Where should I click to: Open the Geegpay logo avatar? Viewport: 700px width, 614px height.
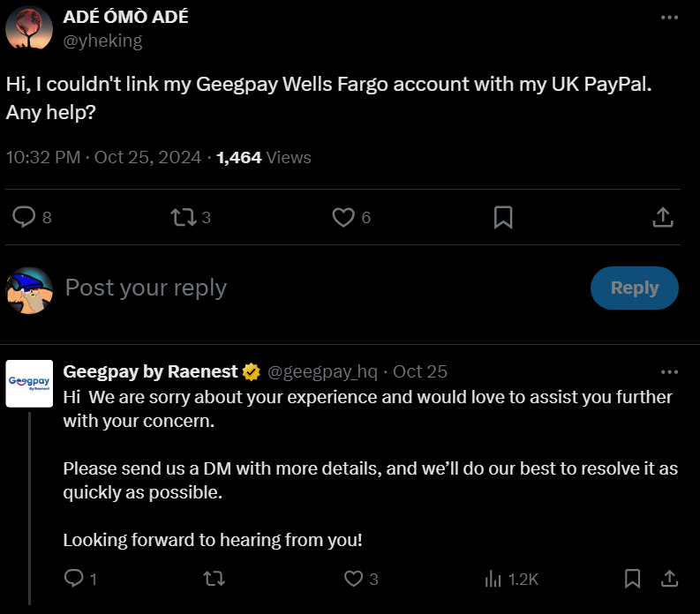(29, 383)
